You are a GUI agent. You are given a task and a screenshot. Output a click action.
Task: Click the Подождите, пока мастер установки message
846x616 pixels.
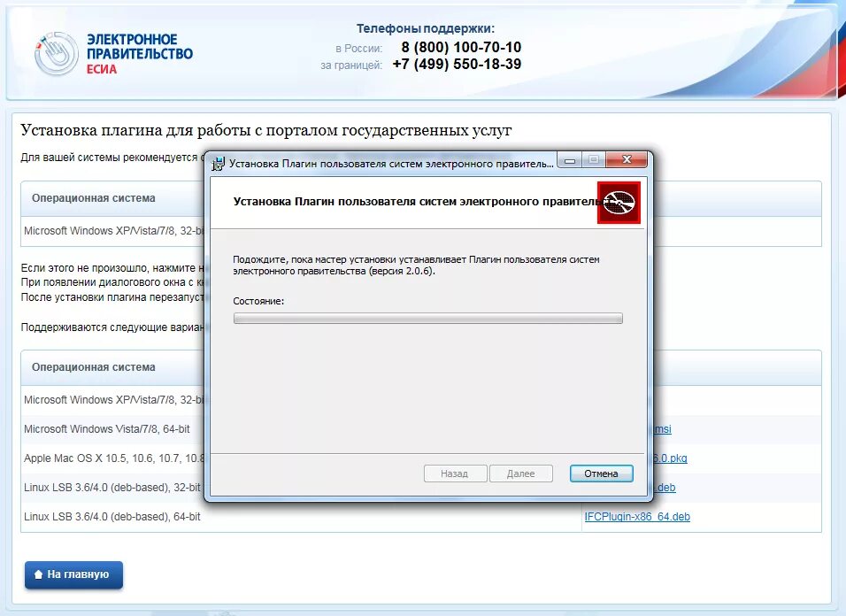click(x=416, y=266)
